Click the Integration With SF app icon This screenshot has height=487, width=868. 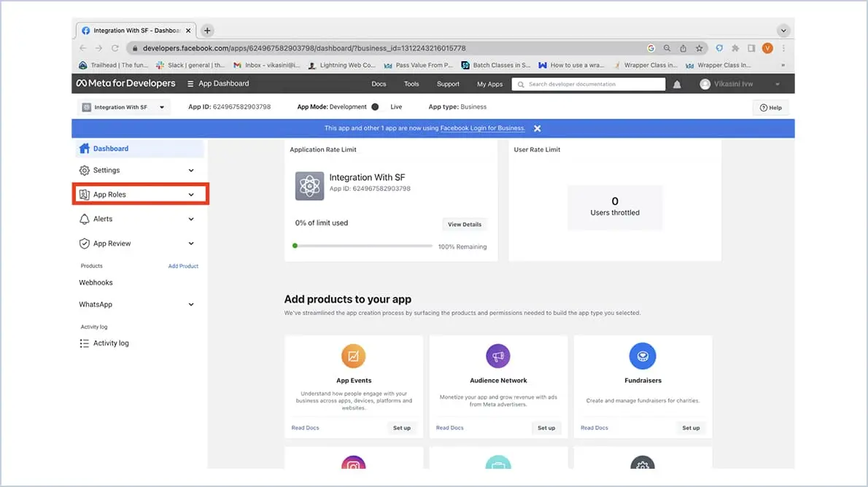pos(309,185)
